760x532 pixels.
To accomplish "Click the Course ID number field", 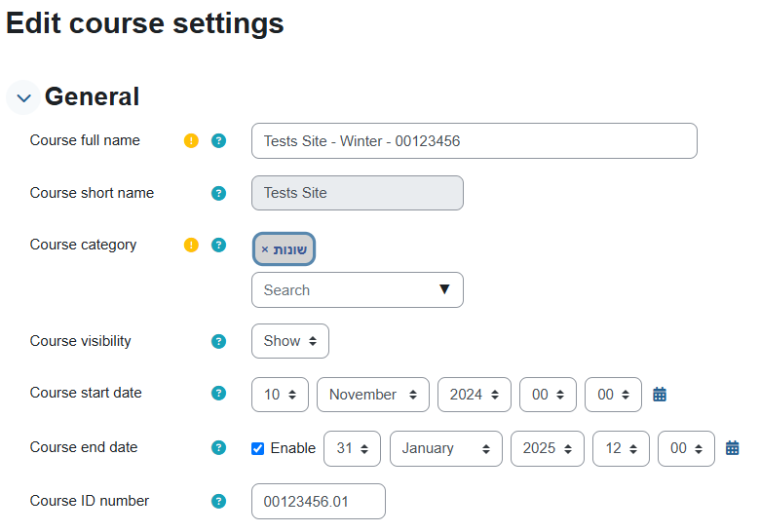I will [319, 501].
